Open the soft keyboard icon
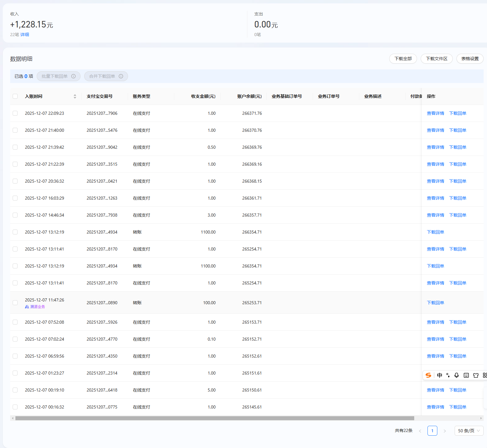The image size is (487, 448). click(x=466, y=375)
